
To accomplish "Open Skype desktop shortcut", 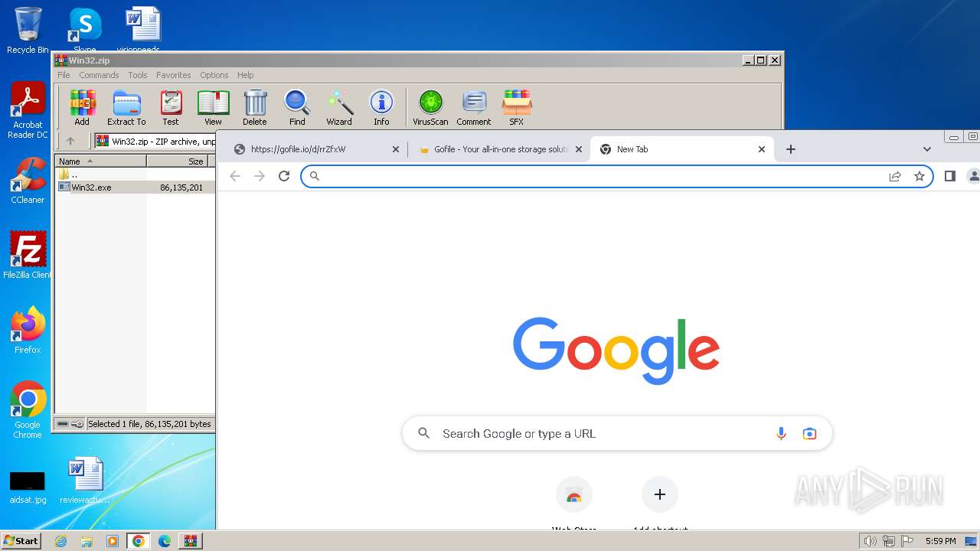I will click(x=85, y=29).
